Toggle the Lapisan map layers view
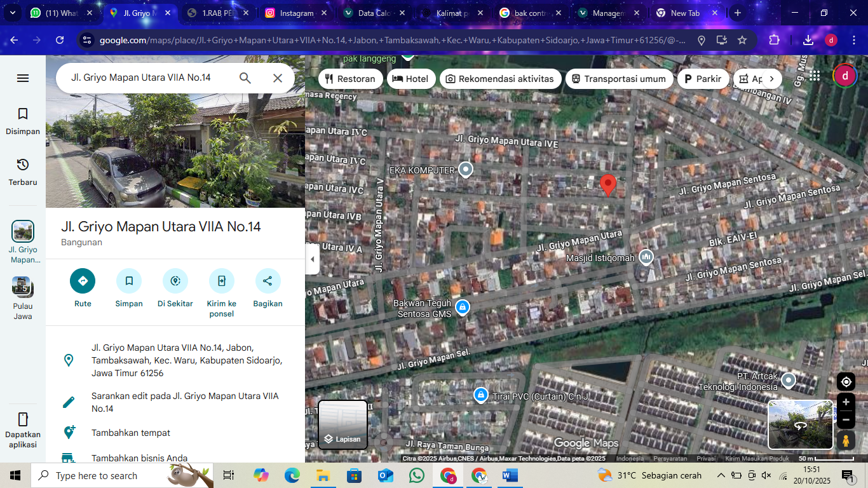Viewport: 868px width, 488px height. (342, 424)
